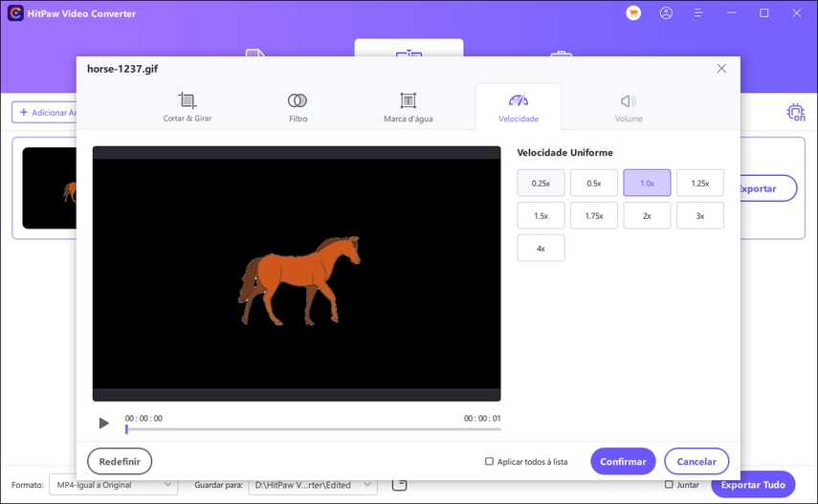This screenshot has height=504, width=818.
Task: Set speed to 0.25x
Action: point(541,183)
